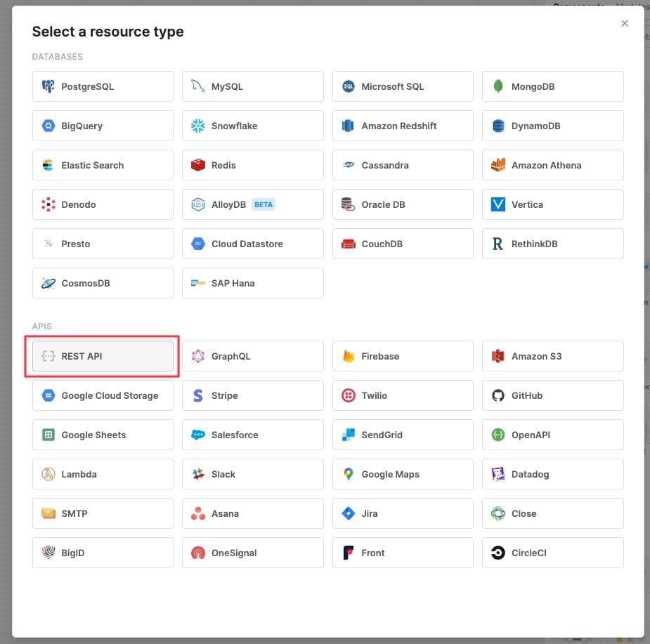Viewport: 650px width, 644px height.
Task: Click the Firebase flame icon
Action: [x=348, y=356]
